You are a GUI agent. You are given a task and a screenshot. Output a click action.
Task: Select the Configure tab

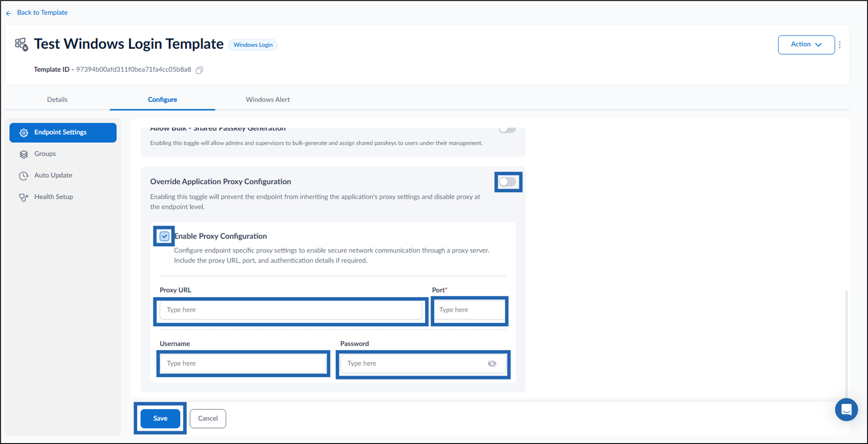click(162, 99)
